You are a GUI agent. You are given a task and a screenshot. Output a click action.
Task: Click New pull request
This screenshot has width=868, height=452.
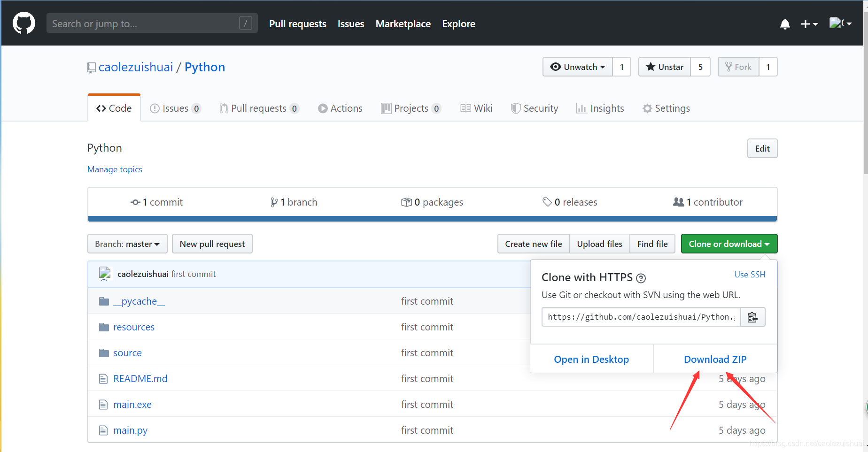point(212,244)
